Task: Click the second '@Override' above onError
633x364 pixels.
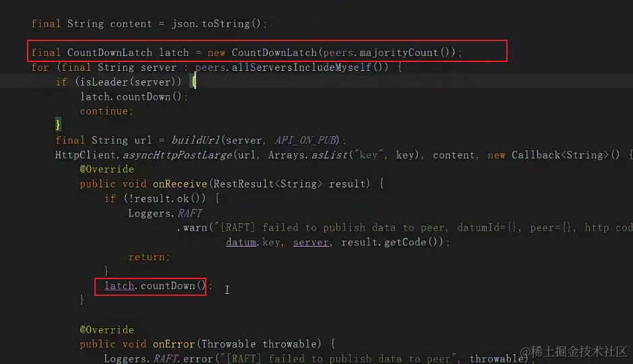Action: pyautogui.click(x=107, y=330)
